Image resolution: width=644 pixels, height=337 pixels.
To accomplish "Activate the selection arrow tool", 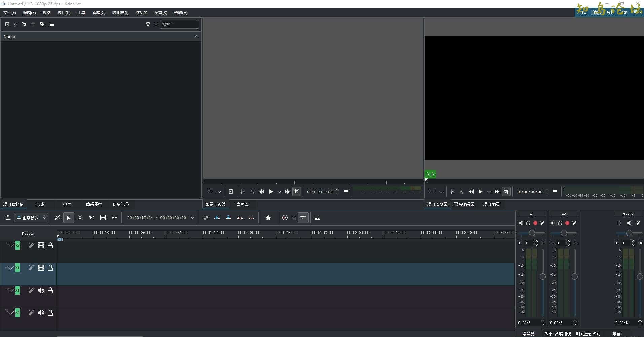I will tap(69, 218).
